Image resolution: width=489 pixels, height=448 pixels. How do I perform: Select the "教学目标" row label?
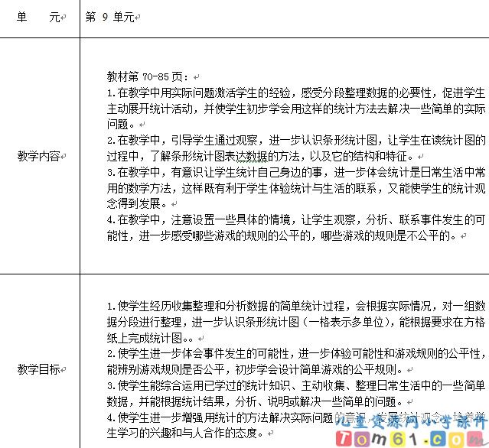[40, 370]
